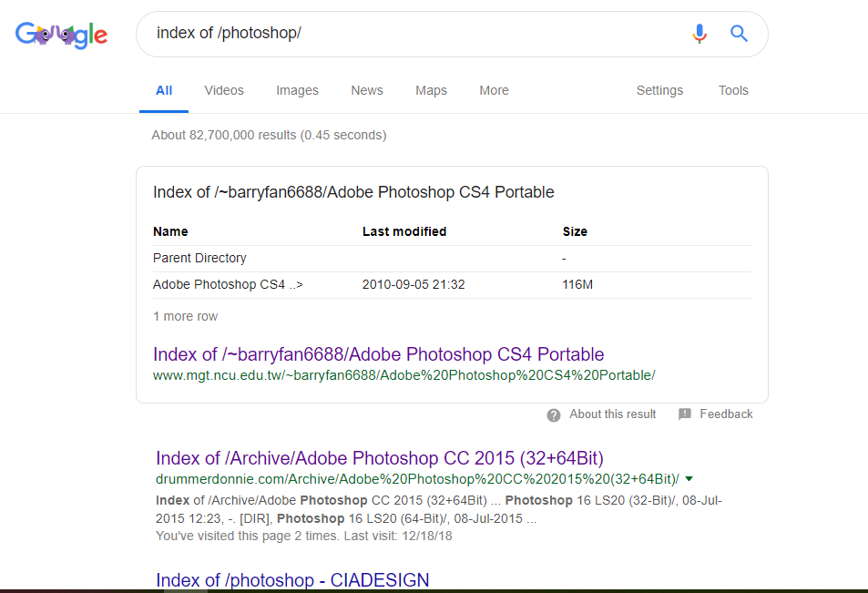Click into the search query input field
This screenshot has height=593, width=868.
click(x=410, y=34)
